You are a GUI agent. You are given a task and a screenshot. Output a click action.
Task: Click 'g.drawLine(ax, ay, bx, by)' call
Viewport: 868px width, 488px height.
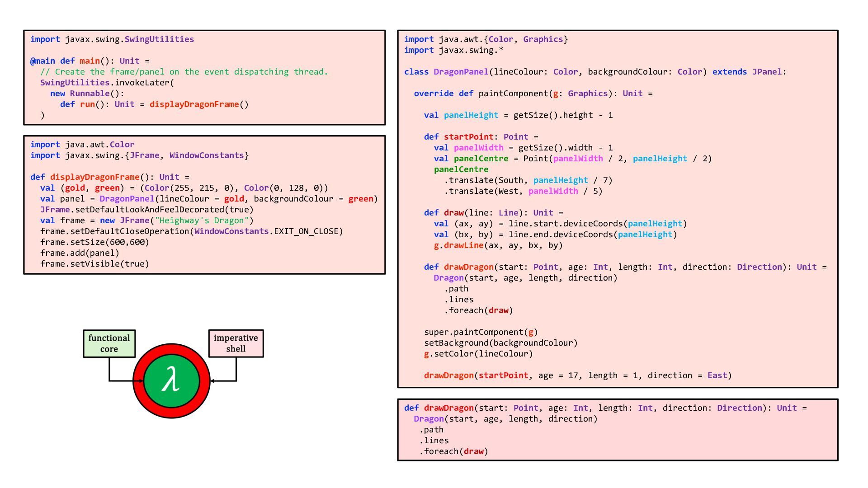pyautogui.click(x=498, y=245)
